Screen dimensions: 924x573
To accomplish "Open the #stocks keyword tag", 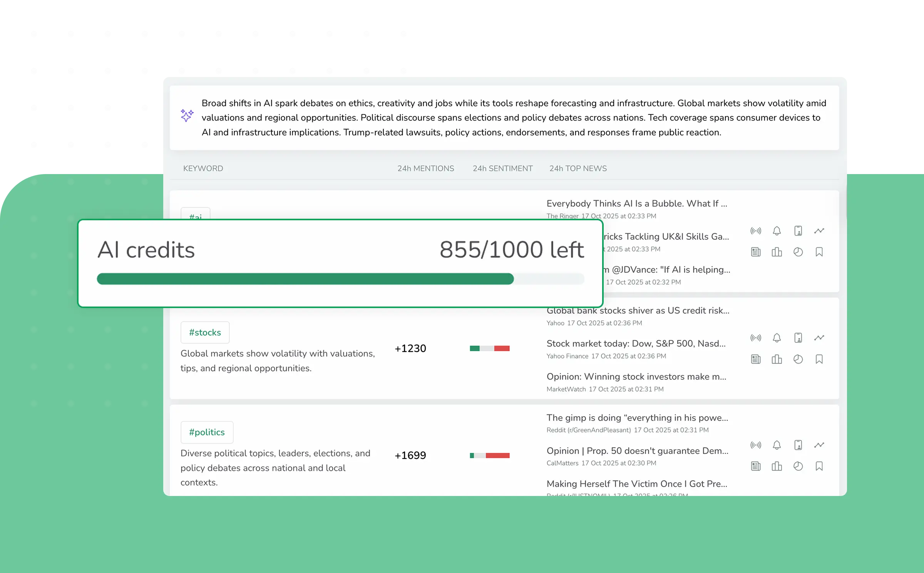I will pyautogui.click(x=205, y=332).
